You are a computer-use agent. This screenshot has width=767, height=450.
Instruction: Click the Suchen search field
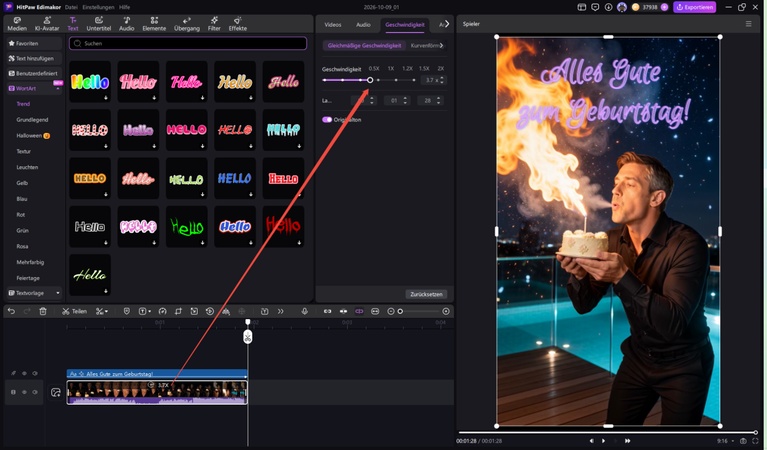click(188, 44)
